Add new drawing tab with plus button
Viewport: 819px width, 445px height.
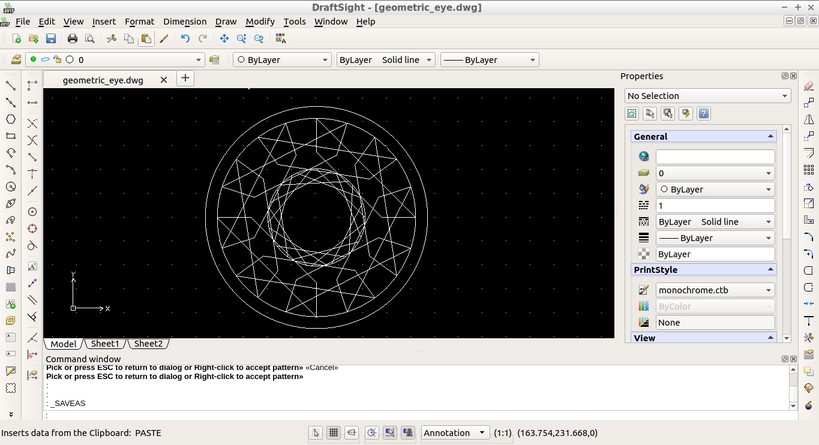185,78
